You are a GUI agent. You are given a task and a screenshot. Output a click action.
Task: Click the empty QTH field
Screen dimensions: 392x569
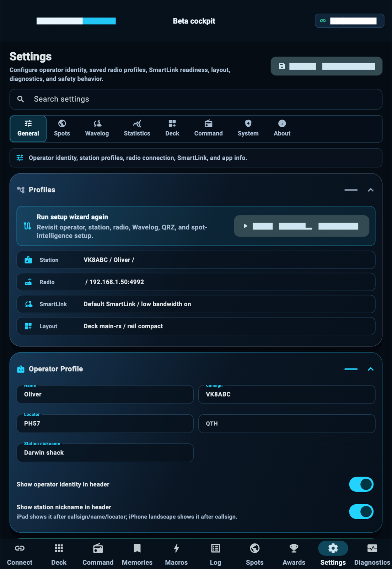click(x=287, y=424)
